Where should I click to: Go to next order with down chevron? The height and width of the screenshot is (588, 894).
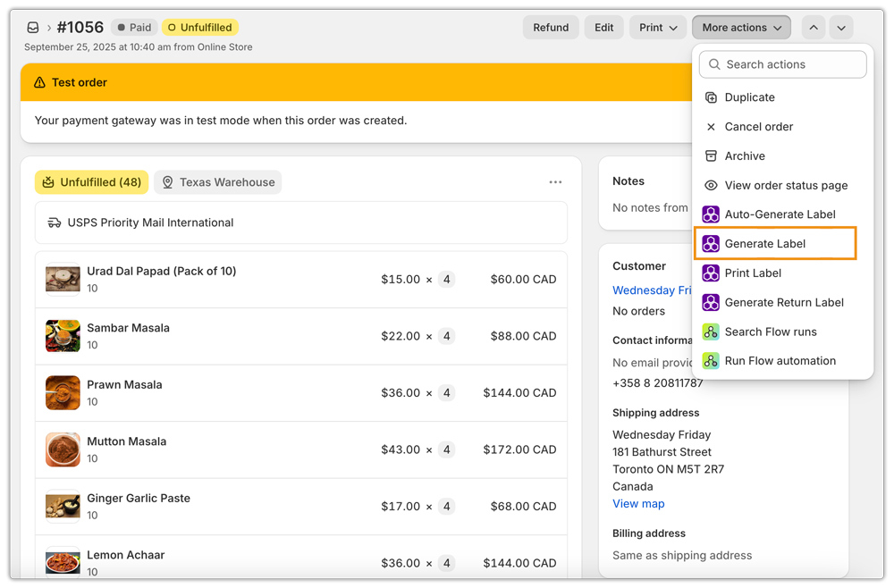pyautogui.click(x=841, y=28)
